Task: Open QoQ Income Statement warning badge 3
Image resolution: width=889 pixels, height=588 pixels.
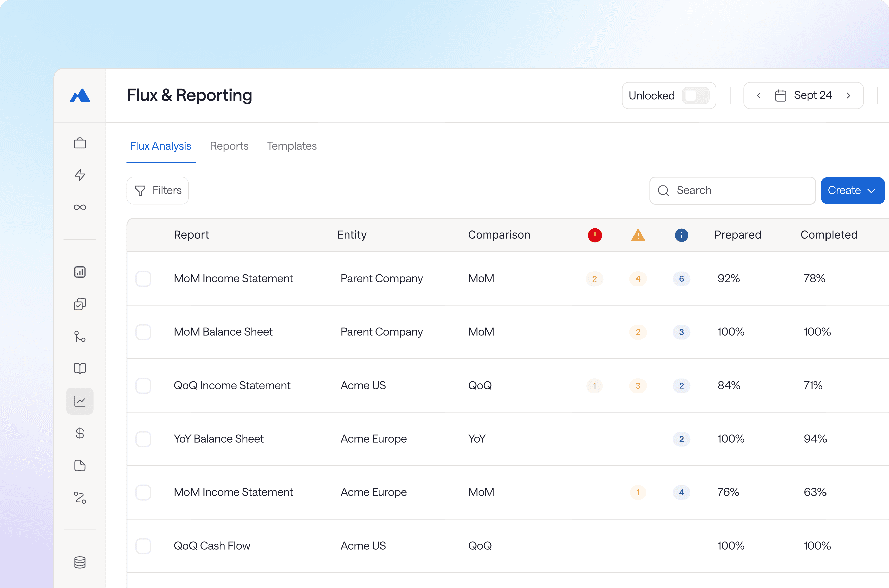Action: 638,386
